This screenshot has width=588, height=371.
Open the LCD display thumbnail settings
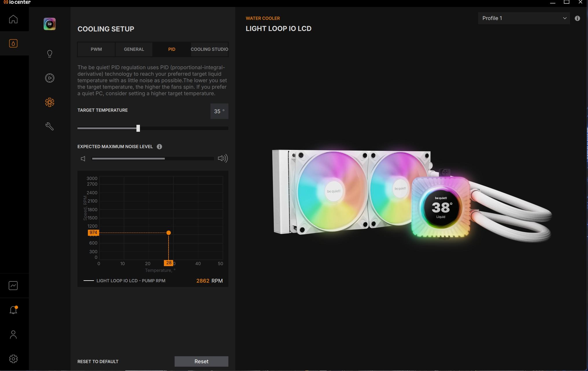pos(50,24)
